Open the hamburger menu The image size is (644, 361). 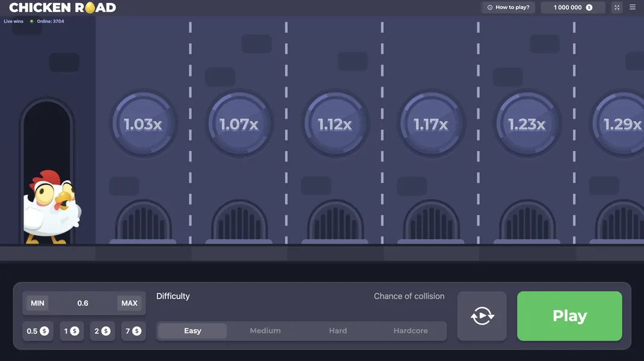coord(633,7)
